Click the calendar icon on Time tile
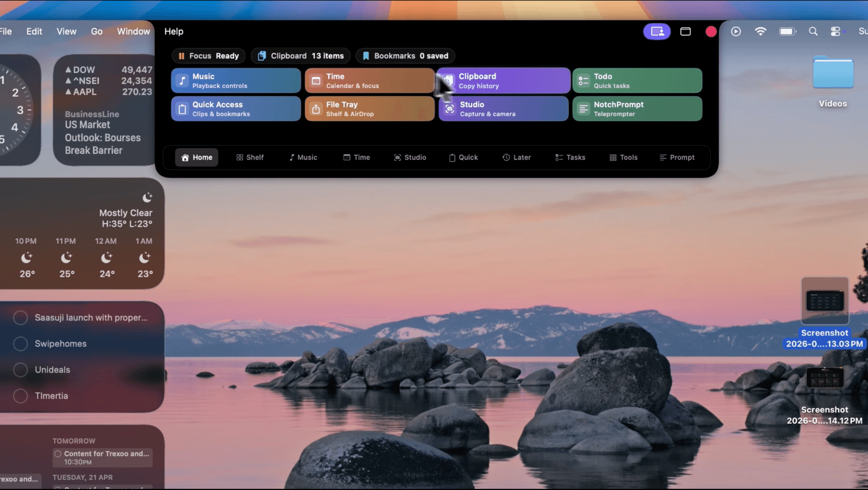868x490 pixels. (x=316, y=81)
